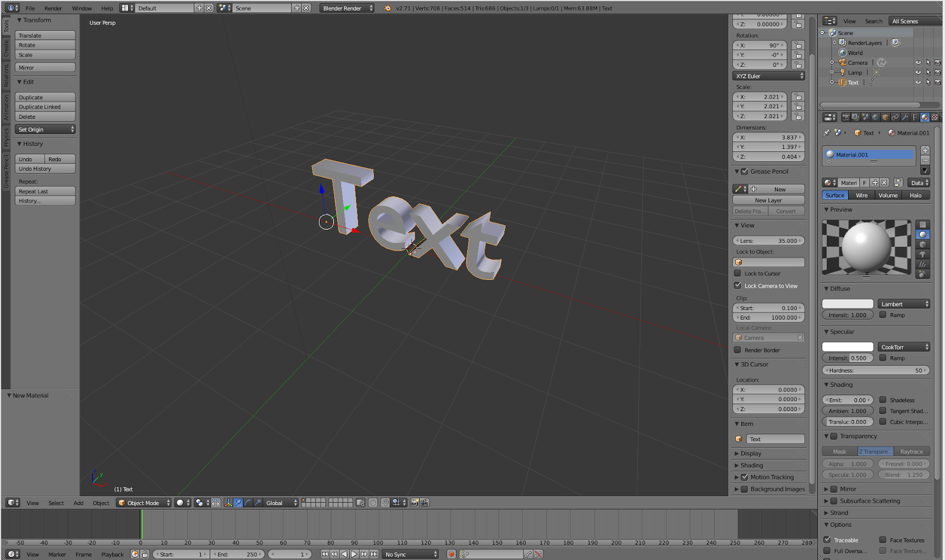The width and height of the screenshot is (945, 560).
Task: Open the Render menu
Action: click(x=53, y=8)
